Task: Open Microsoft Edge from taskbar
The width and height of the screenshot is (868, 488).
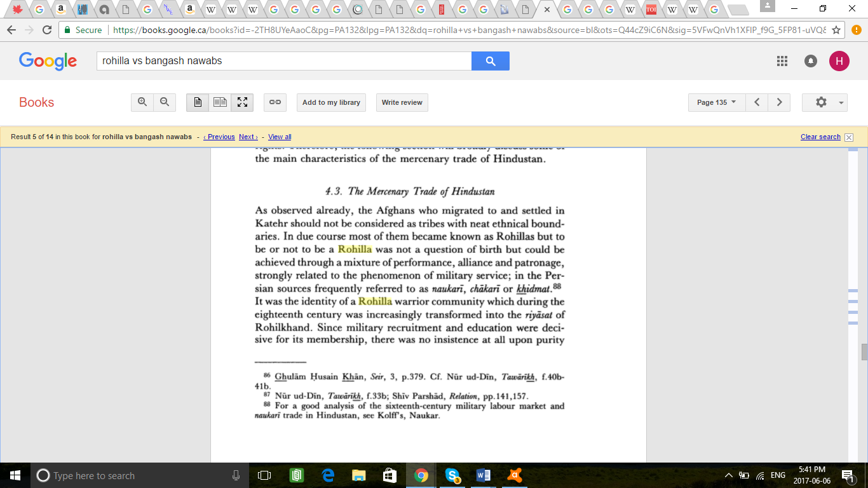Action: pyautogui.click(x=328, y=475)
